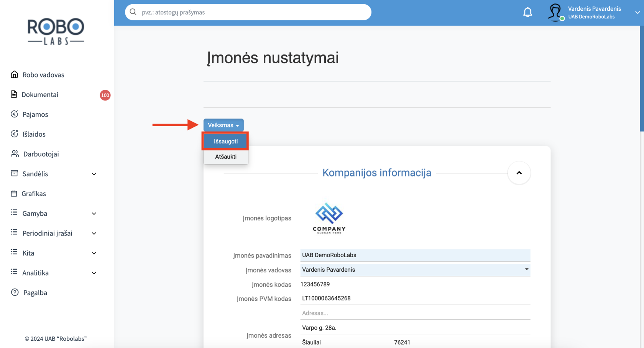644x348 pixels.
Task: Click the red 100 documents badge
Action: coord(105,95)
